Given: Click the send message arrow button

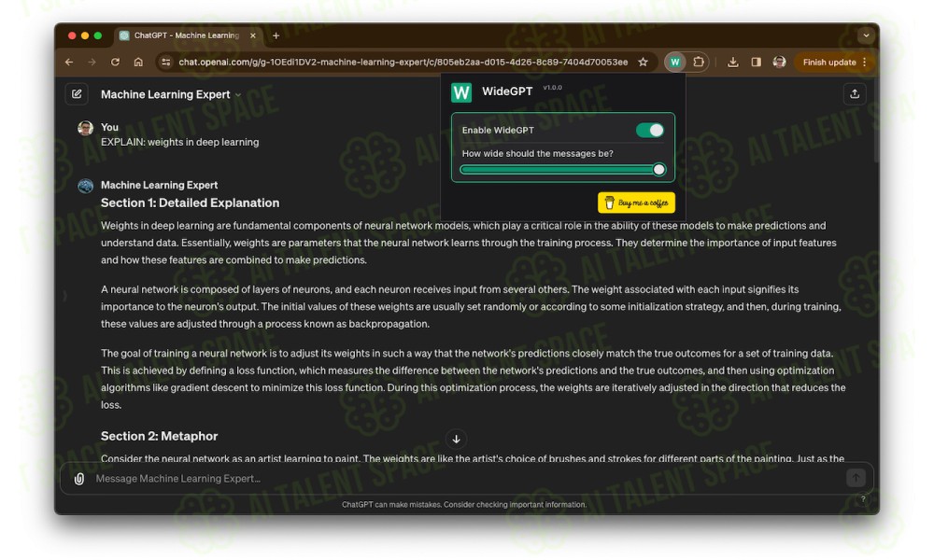Looking at the screenshot, I should coord(856,477).
